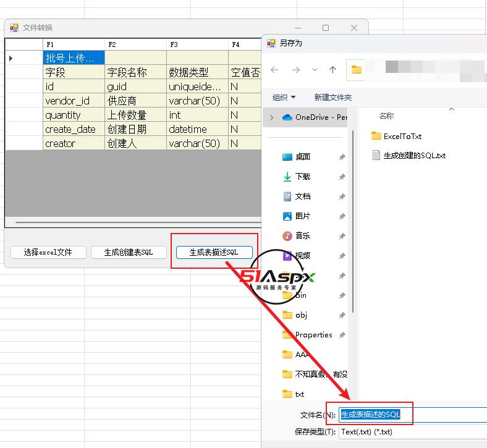Click the data grid horizontal scrollbar
Viewport: 487px width, 448px height.
coord(136,222)
